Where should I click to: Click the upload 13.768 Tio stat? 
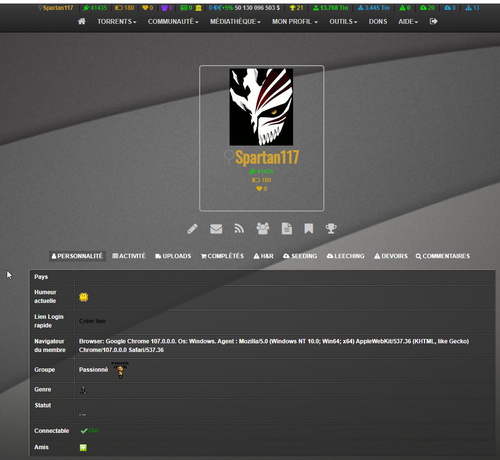coord(330,8)
